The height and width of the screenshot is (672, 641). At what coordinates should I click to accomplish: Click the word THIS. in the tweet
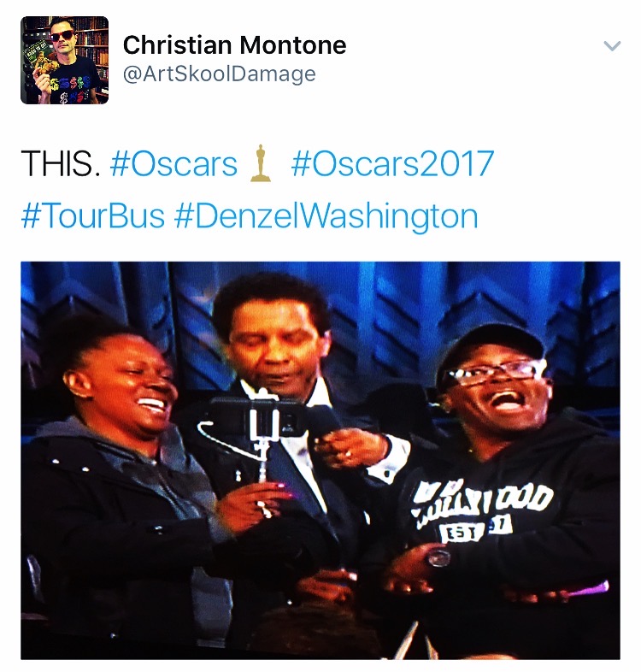tap(61, 163)
